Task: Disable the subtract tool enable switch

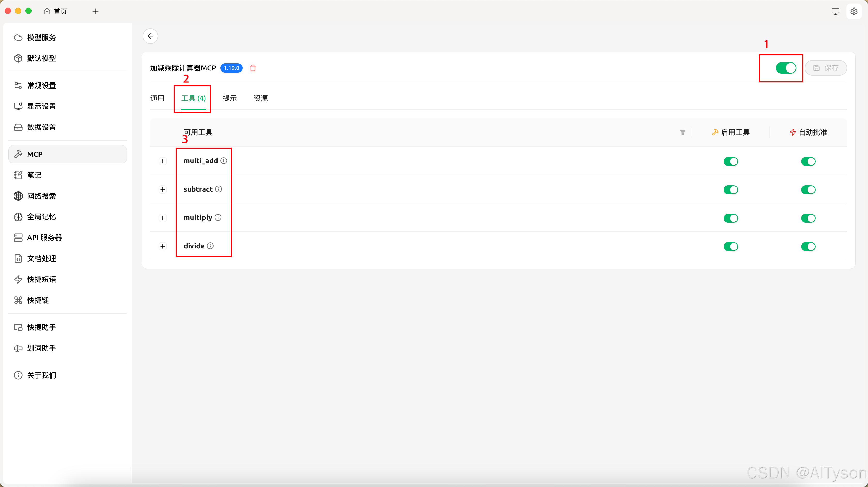Action: coord(730,190)
